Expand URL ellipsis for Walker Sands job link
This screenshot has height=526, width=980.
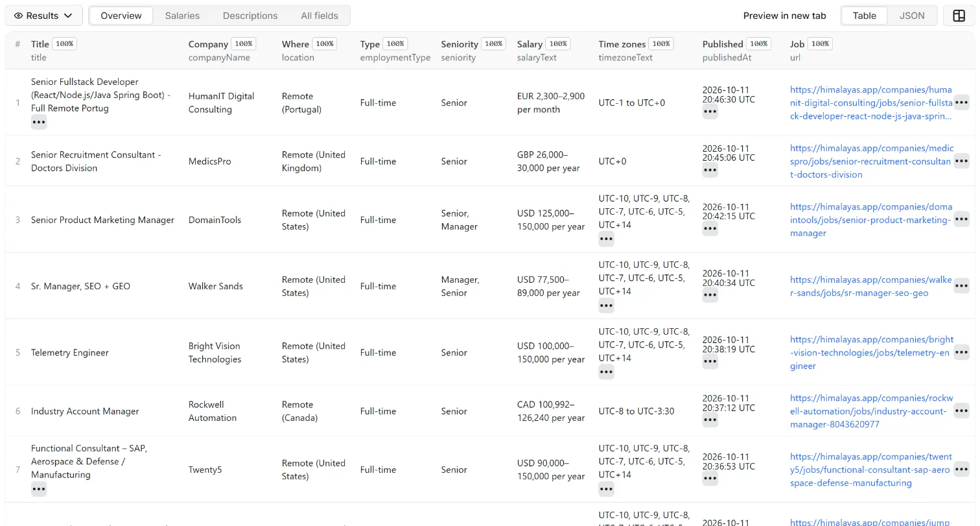(x=962, y=286)
